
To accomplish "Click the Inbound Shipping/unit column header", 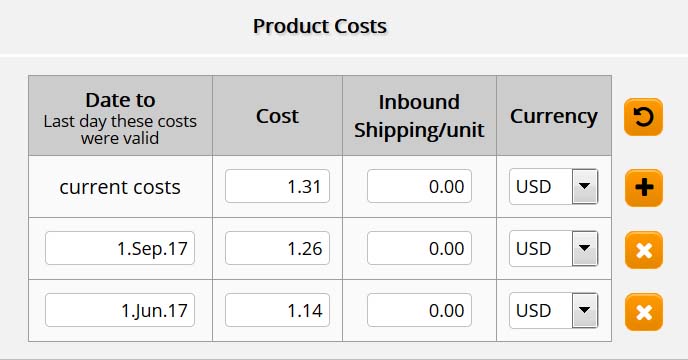I will click(419, 116).
